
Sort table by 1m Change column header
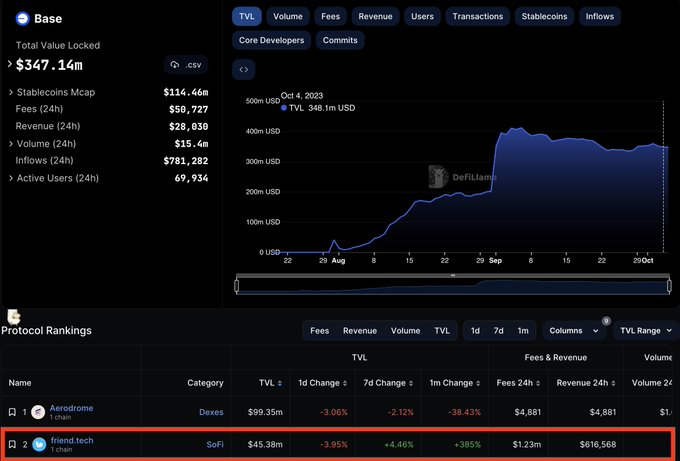click(x=446, y=383)
